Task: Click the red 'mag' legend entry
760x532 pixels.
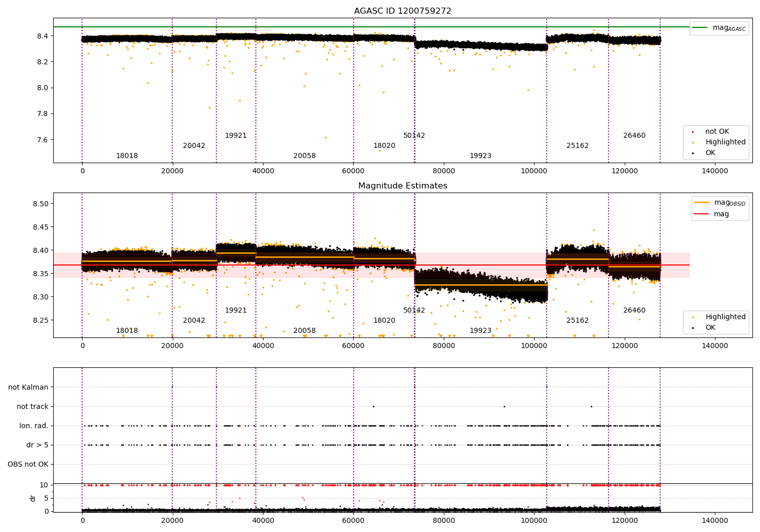Action: coord(712,214)
